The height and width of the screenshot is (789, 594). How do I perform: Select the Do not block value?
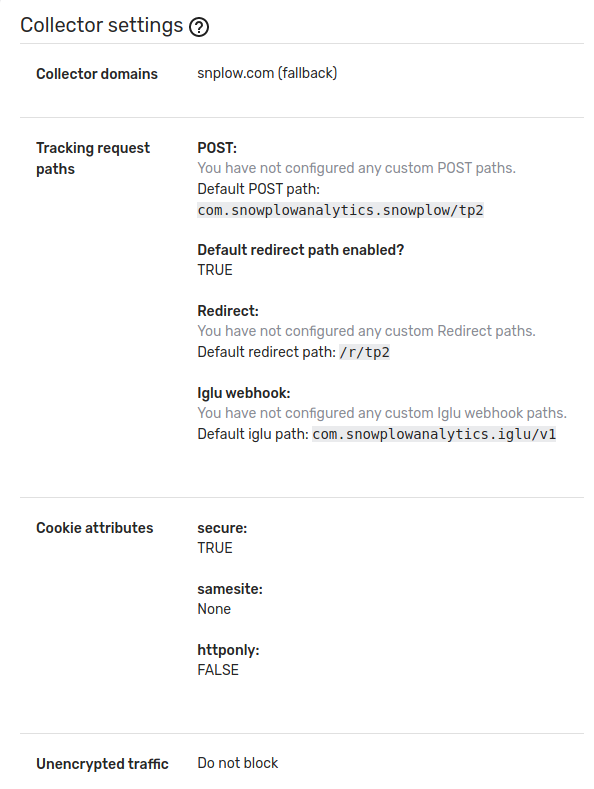(238, 763)
